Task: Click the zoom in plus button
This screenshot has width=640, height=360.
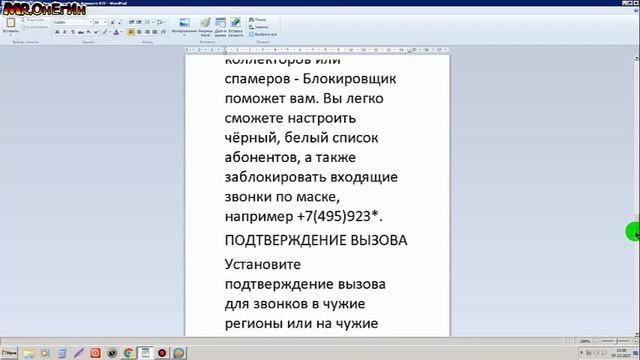Action: pyautogui.click(x=636, y=341)
